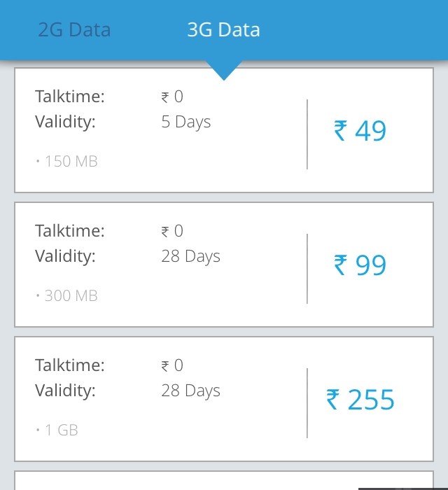This screenshot has height=490, width=448.
Task: Tap Talktime label in the ₹ 99 plan
Action: pos(70,231)
